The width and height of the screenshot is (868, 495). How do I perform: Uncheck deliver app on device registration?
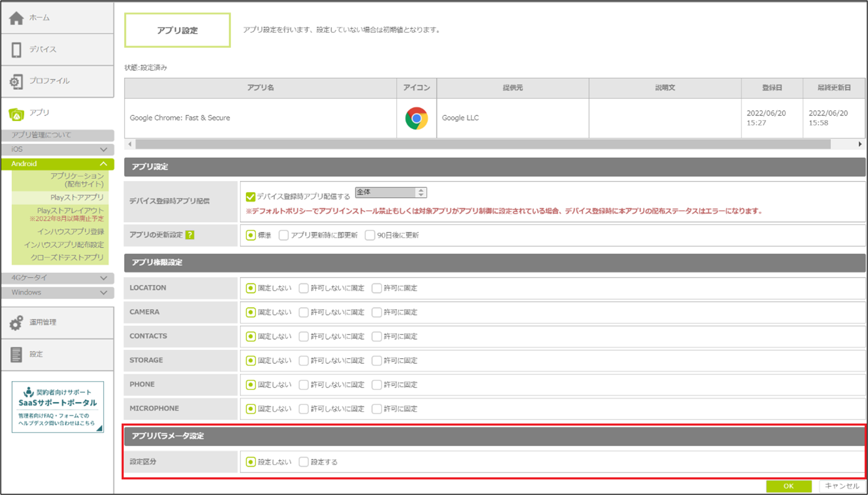(x=251, y=196)
